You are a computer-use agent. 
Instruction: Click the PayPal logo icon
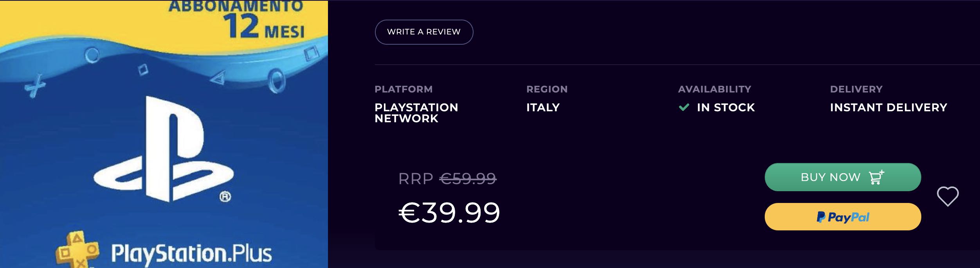[x=821, y=217]
